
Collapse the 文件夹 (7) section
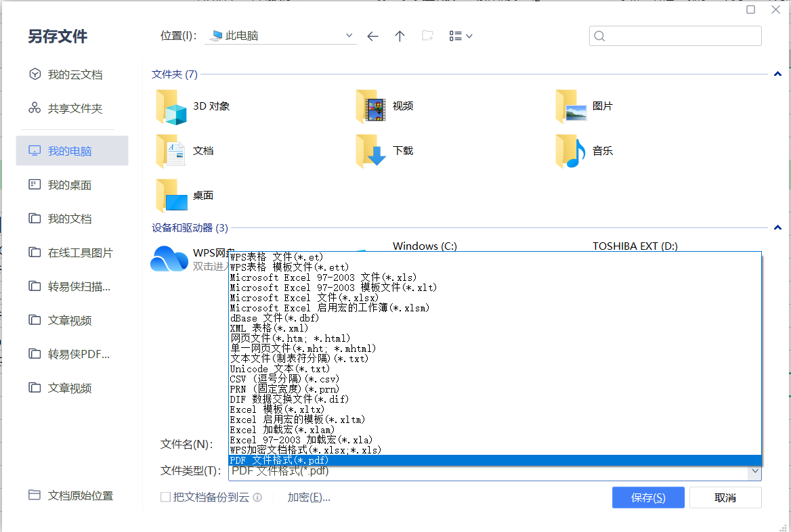[777, 74]
